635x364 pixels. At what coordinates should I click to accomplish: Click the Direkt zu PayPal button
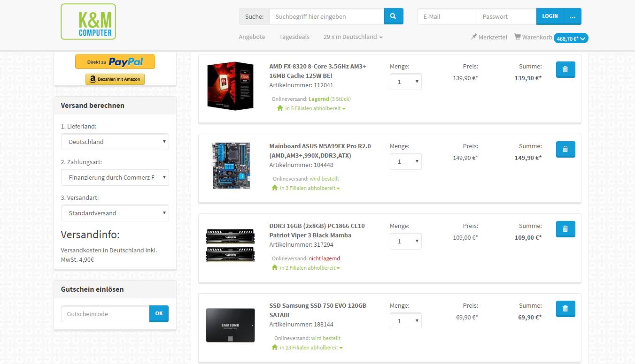[x=115, y=61]
